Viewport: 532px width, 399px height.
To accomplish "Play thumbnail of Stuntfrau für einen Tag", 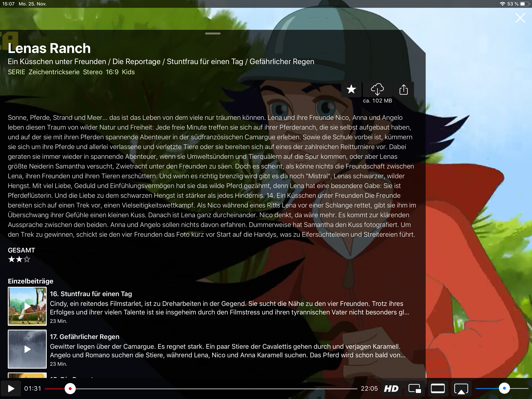I will click(x=27, y=306).
